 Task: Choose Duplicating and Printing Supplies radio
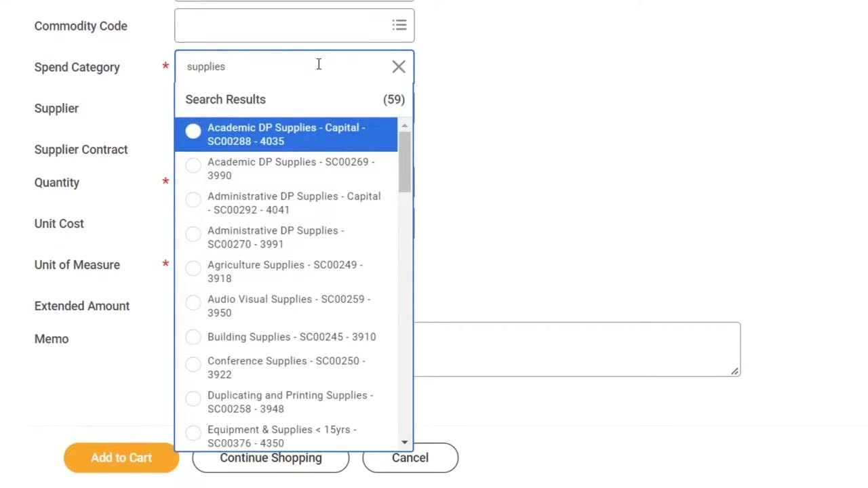pyautogui.click(x=193, y=399)
